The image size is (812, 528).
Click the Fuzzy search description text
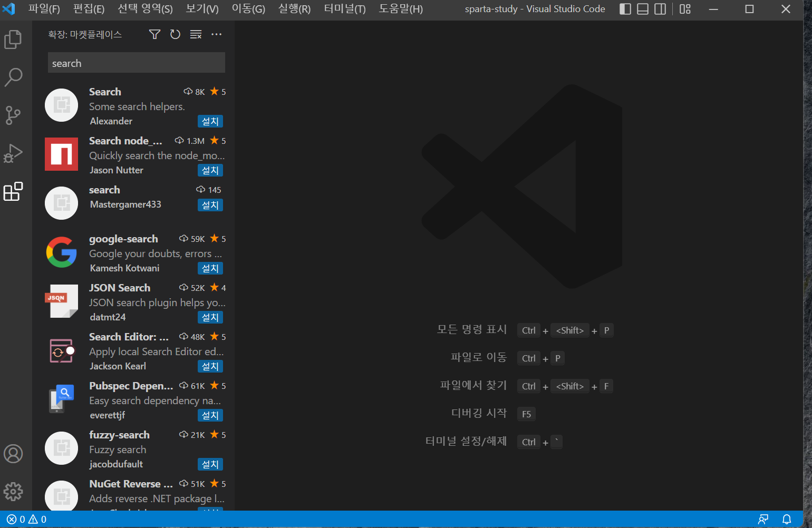click(x=118, y=449)
